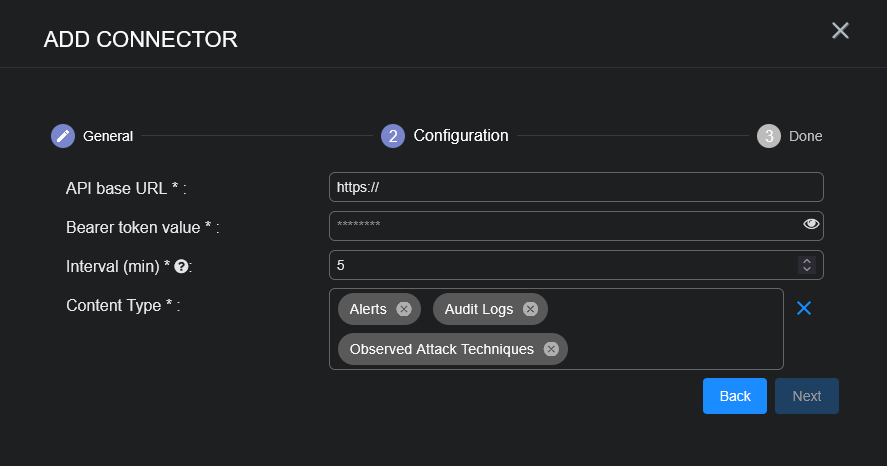Screen dimensions: 887x466
Task: Increase the interval with up arrow
Action: coord(806,261)
